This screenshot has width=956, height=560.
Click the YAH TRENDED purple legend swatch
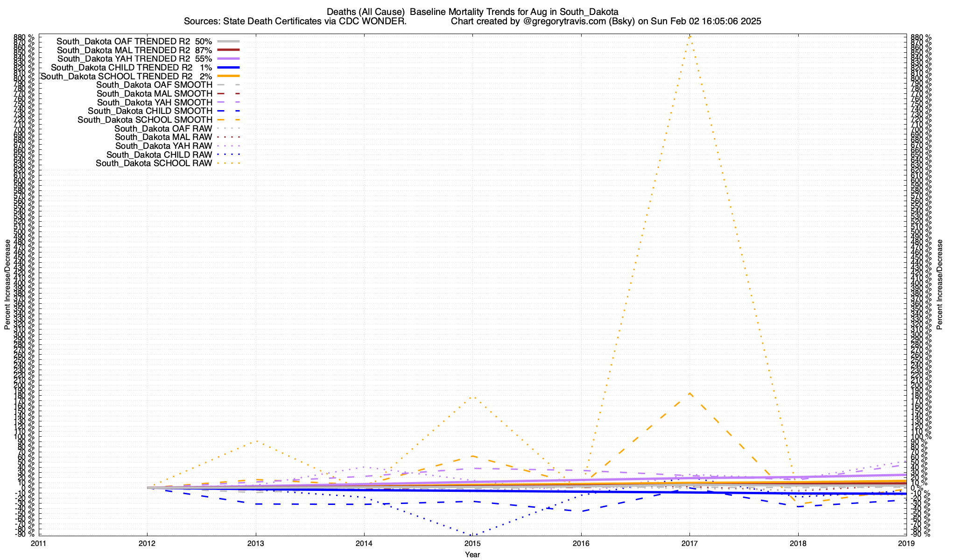click(x=228, y=59)
